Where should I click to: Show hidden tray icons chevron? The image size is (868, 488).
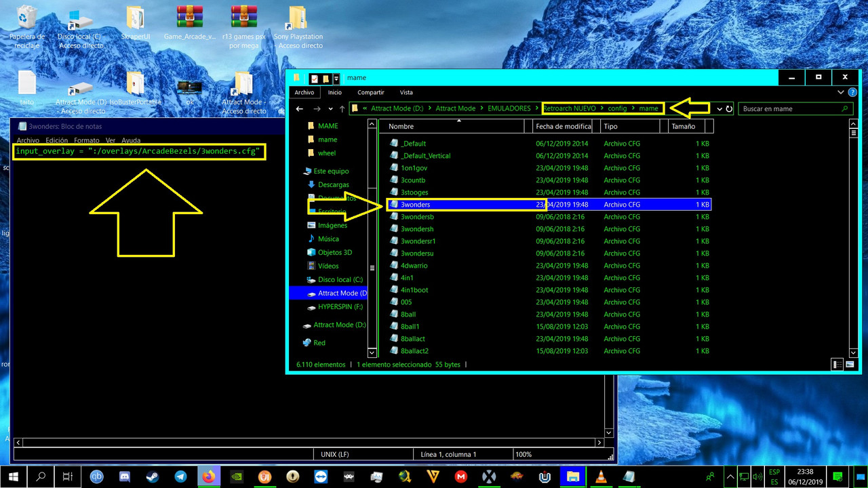[729, 476]
